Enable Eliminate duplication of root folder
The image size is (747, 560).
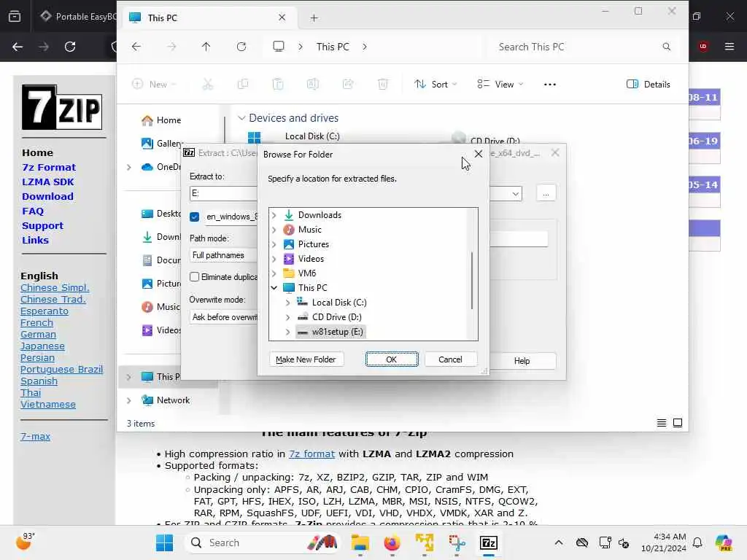point(194,276)
